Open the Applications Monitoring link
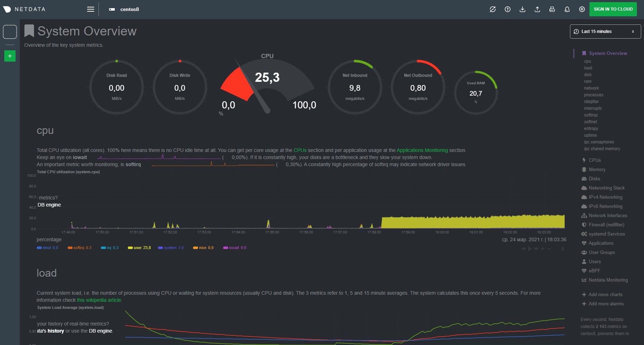Viewport: 644px width, 345px height. [422, 150]
